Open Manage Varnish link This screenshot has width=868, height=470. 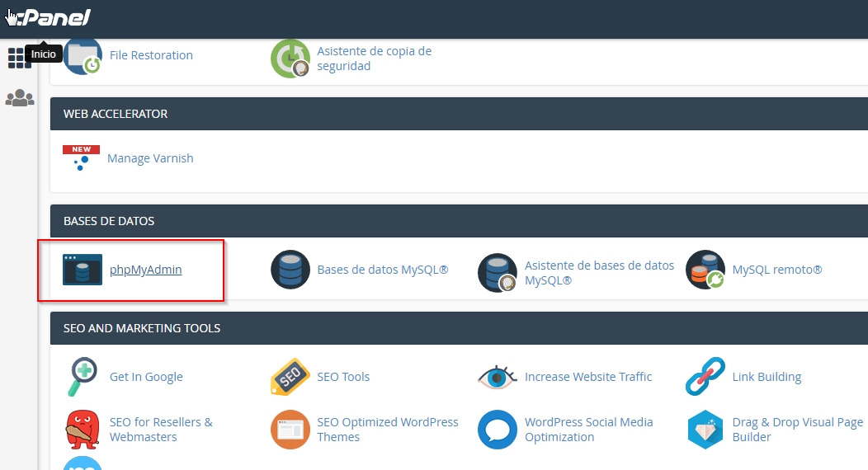(x=150, y=158)
